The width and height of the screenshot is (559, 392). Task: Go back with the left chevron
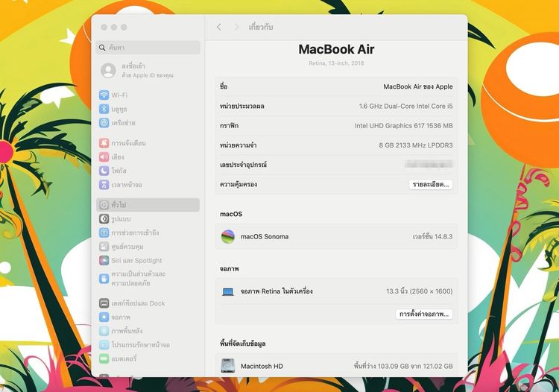click(219, 27)
